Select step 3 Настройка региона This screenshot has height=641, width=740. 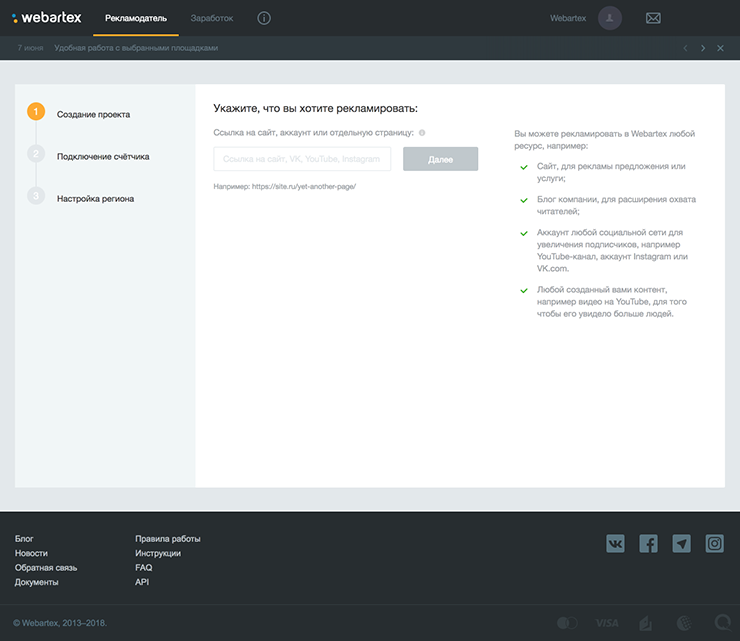tap(95, 198)
